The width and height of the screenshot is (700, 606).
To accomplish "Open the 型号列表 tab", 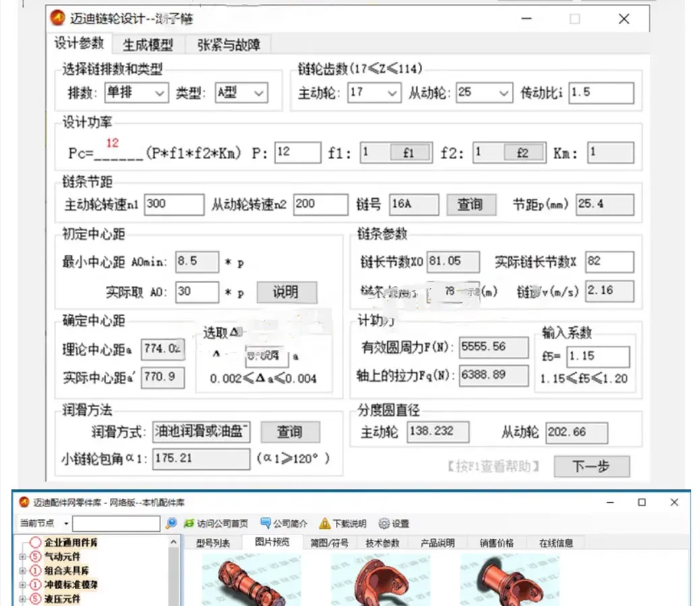I will (x=213, y=543).
